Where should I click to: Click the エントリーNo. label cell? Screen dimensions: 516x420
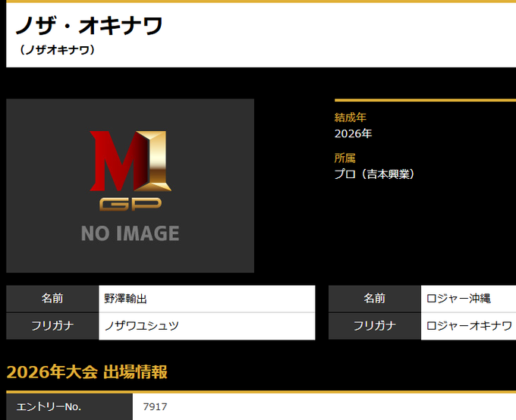click(70, 407)
